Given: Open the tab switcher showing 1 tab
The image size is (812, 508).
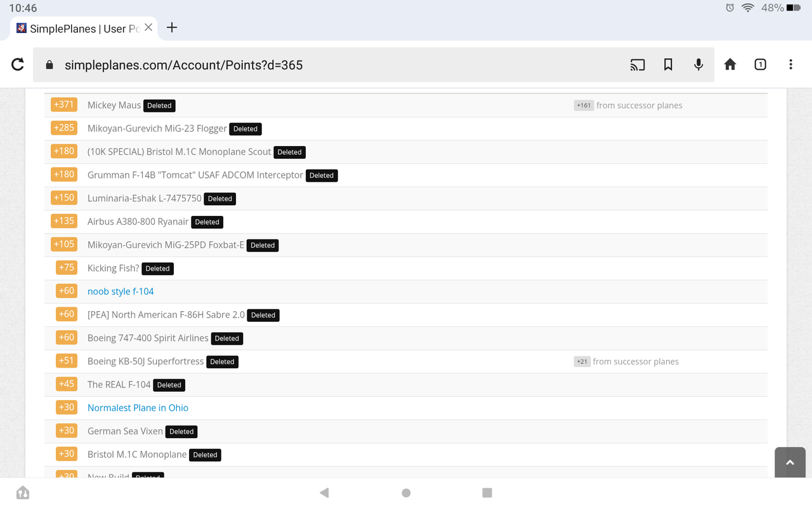Looking at the screenshot, I should point(761,64).
